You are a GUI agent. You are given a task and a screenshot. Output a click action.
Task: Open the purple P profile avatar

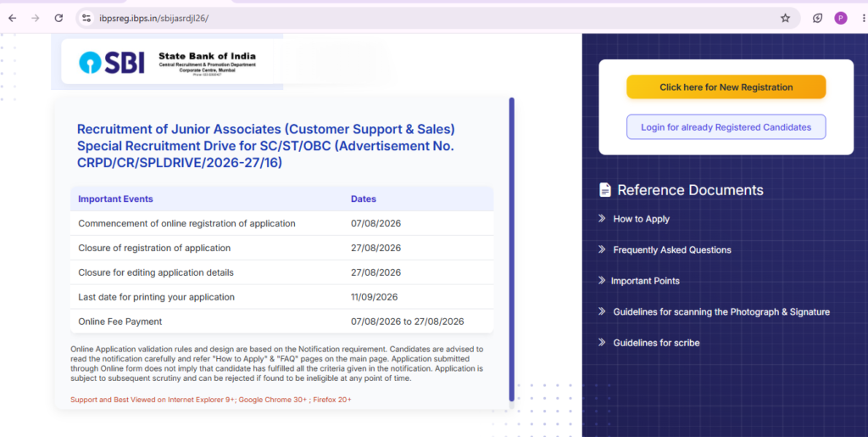point(840,19)
